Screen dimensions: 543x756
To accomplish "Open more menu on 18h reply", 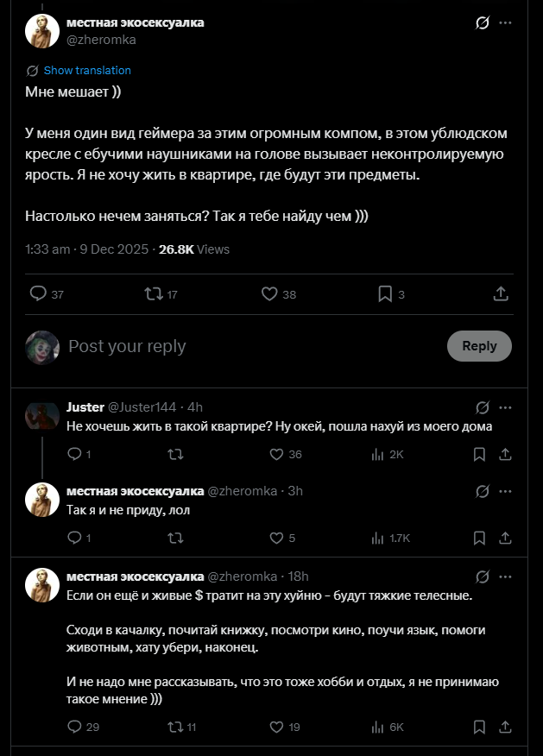I will point(506,576).
